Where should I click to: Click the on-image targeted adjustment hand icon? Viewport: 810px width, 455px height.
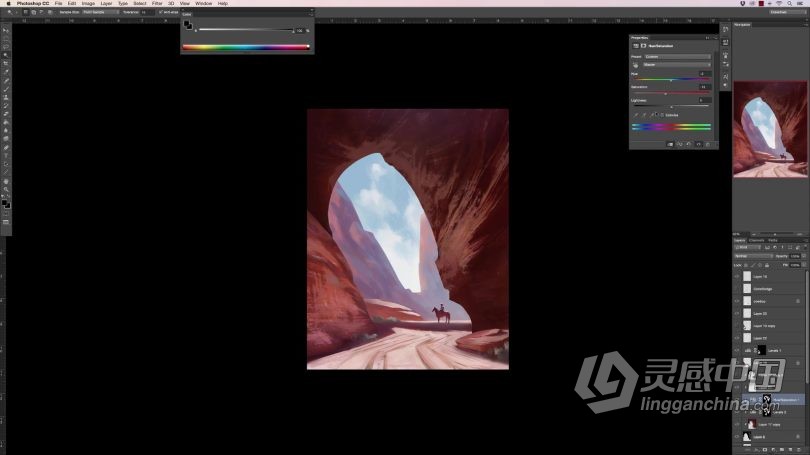pos(635,65)
